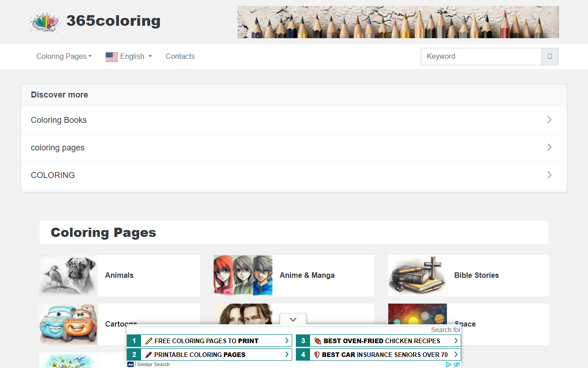Click the Animals bird and pug thumbnail

pos(68,276)
